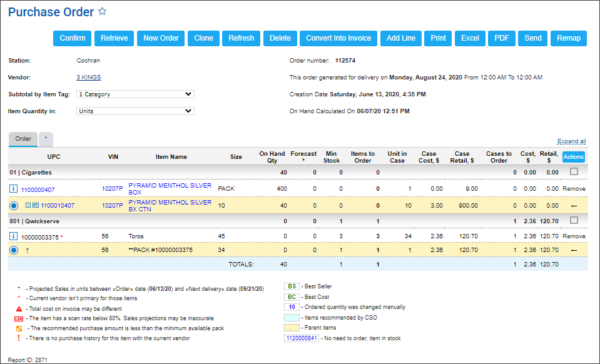
Task: Click small info icon beside UPC 1100010407
Action: (28, 205)
